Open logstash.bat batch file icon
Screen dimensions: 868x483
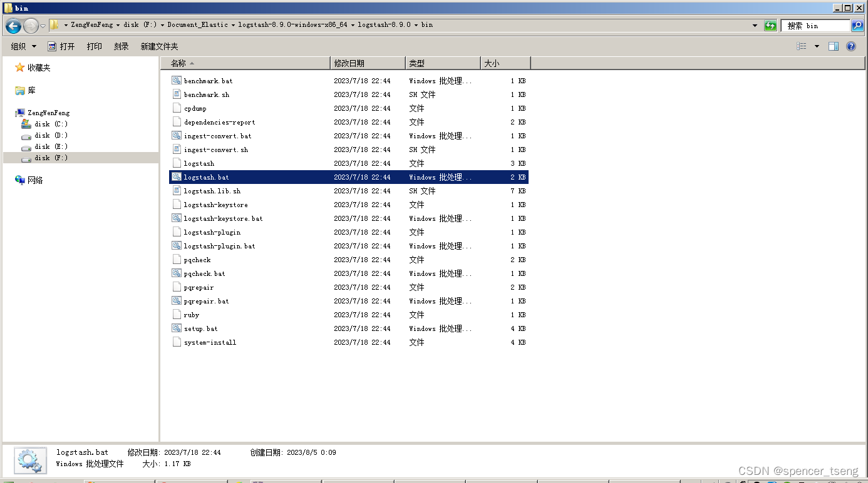click(x=176, y=177)
